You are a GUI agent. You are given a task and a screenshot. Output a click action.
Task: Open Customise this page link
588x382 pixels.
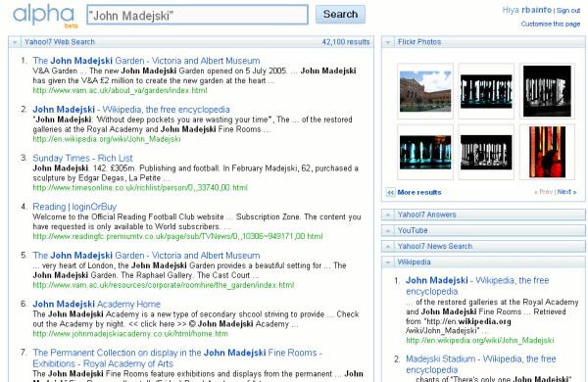[550, 24]
